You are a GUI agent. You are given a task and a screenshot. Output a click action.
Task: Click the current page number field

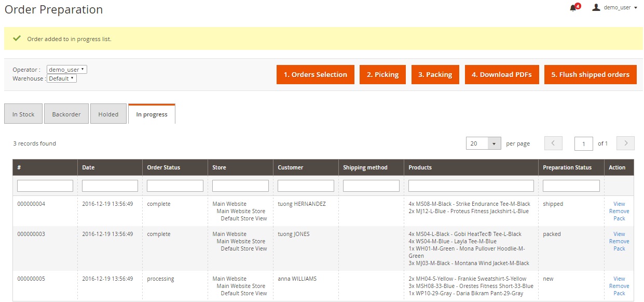[584, 143]
